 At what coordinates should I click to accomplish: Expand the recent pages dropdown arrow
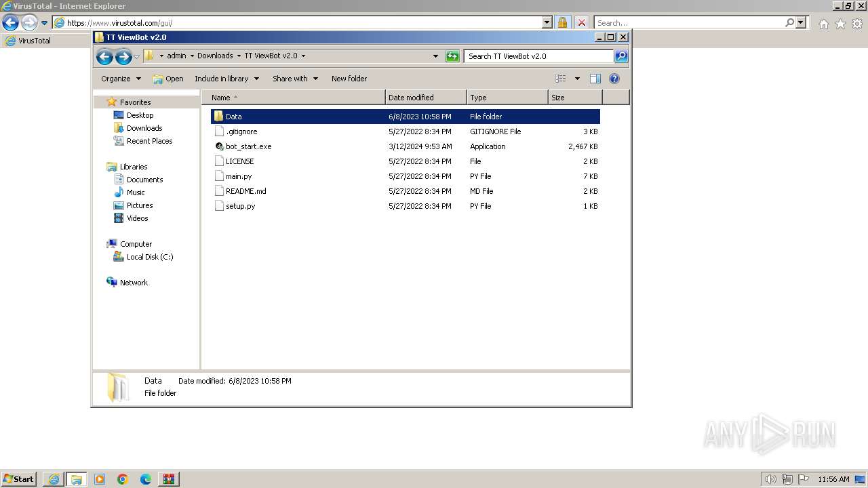136,57
